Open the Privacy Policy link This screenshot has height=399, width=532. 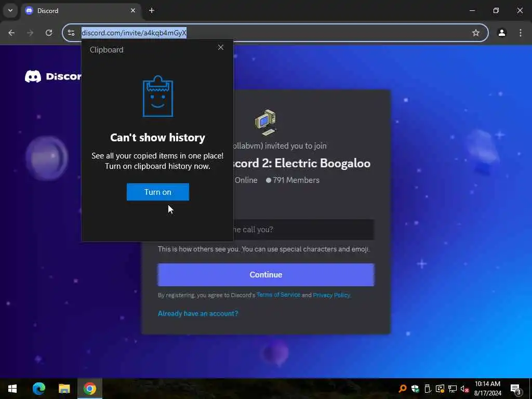[x=331, y=295]
